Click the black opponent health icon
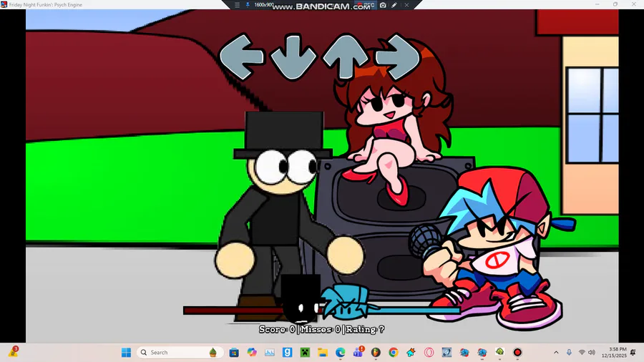The image size is (644, 362). tap(301, 299)
